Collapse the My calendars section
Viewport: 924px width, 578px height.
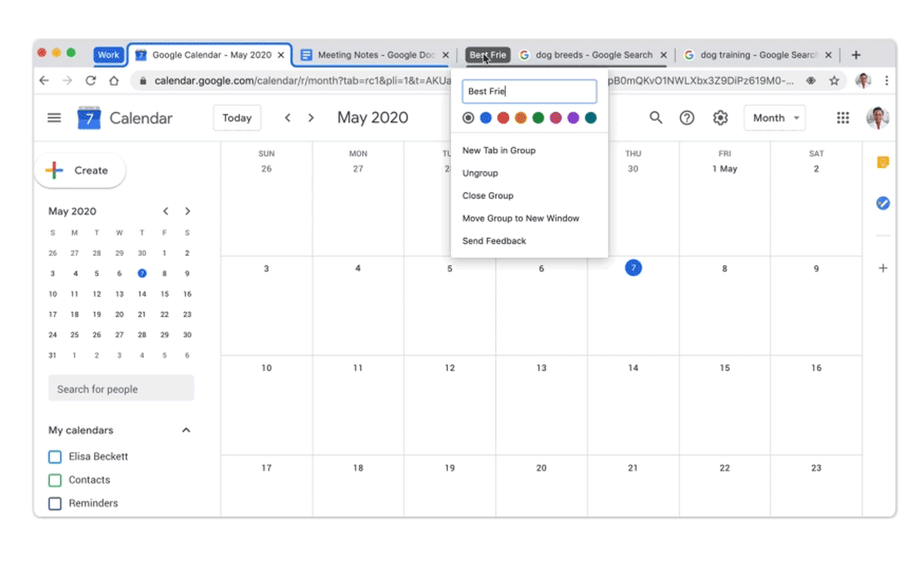click(186, 430)
